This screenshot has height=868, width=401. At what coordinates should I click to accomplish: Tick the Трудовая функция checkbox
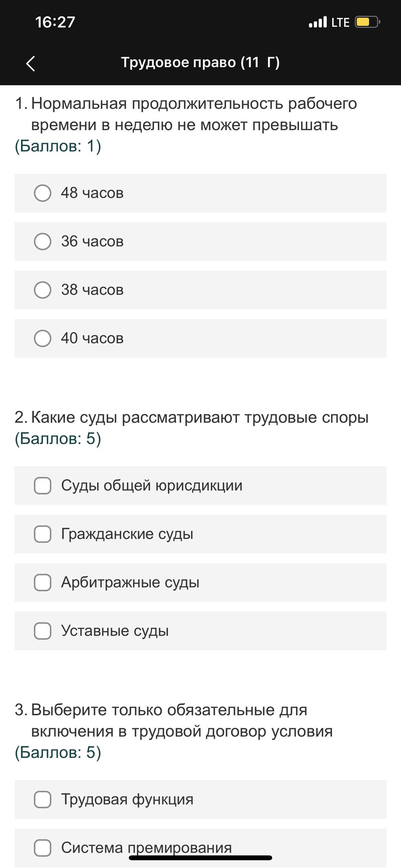[43, 800]
